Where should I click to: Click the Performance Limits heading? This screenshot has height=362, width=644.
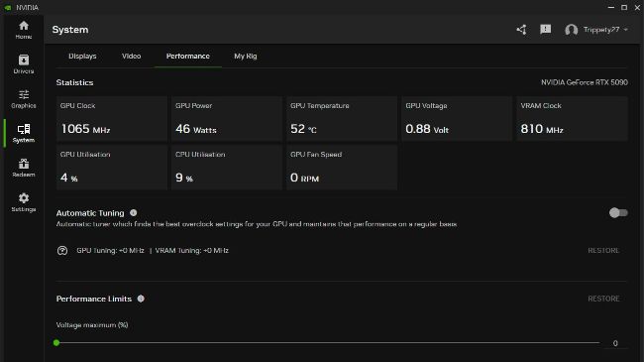click(x=94, y=299)
